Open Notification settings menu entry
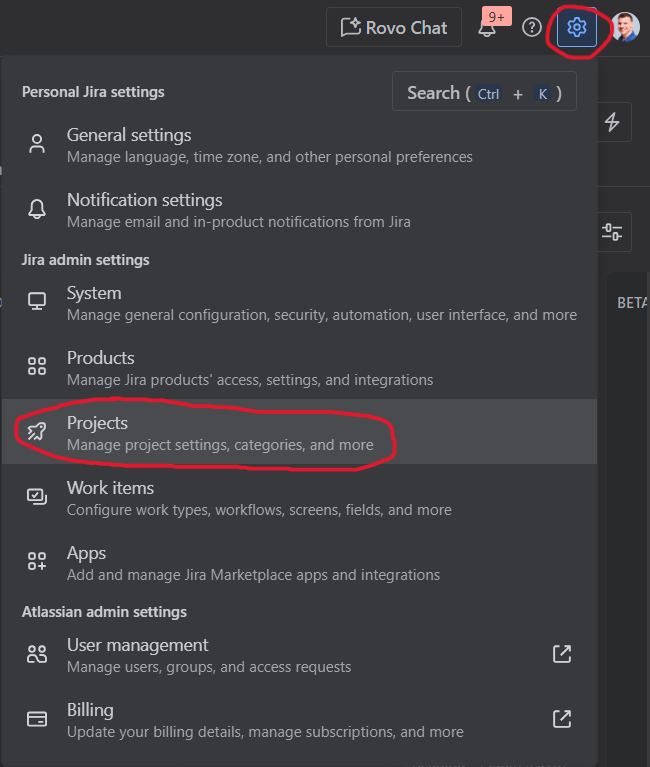Image resolution: width=650 pixels, height=767 pixels. (x=299, y=210)
